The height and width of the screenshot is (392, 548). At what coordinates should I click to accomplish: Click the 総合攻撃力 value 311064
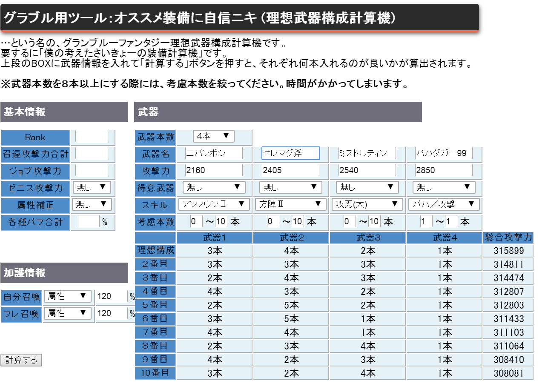[508, 346]
